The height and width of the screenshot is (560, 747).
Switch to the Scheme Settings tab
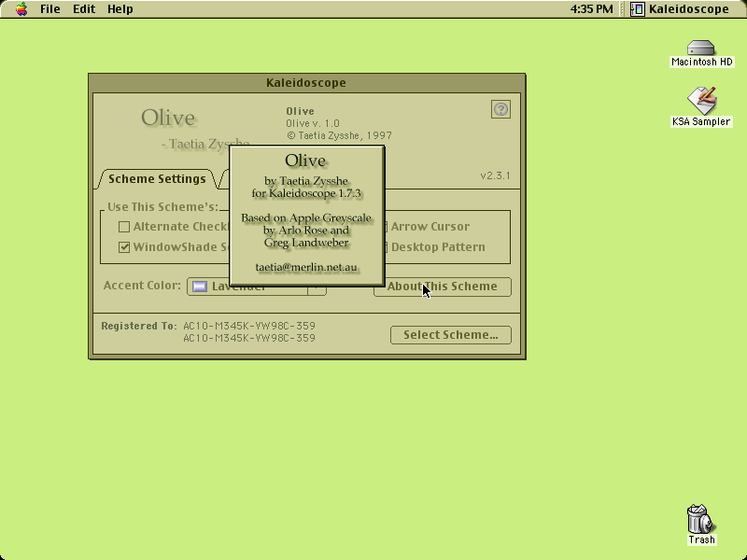point(157,179)
